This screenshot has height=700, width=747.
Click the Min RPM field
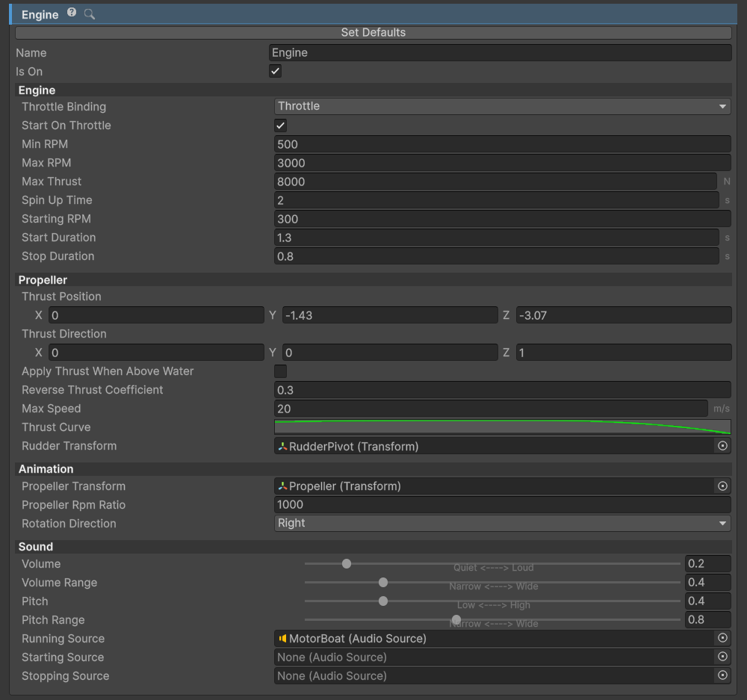click(503, 144)
